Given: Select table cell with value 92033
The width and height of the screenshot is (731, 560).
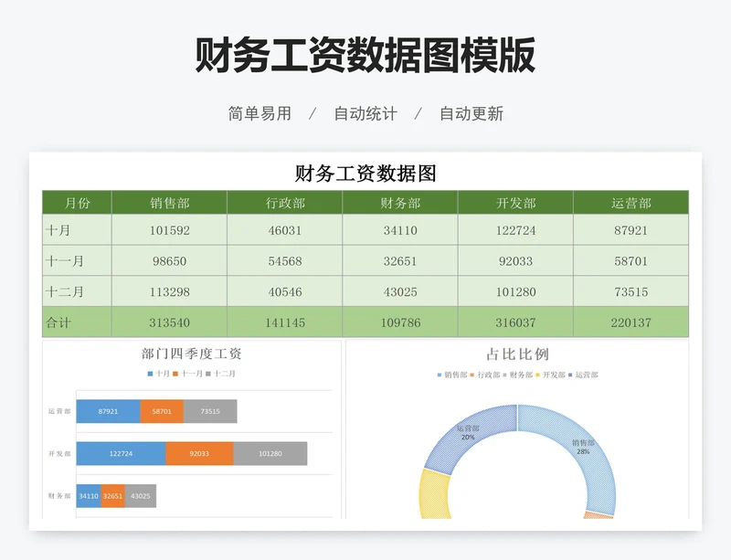Looking at the screenshot, I should click(515, 260).
